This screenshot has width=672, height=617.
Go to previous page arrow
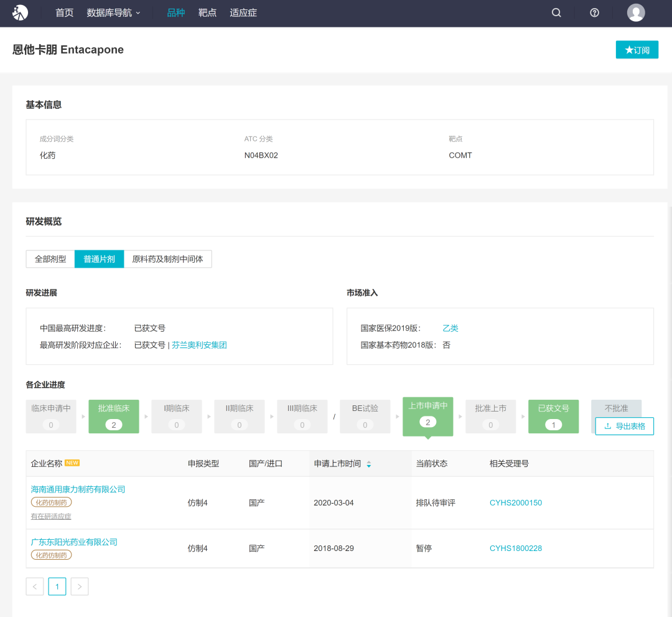tap(35, 586)
